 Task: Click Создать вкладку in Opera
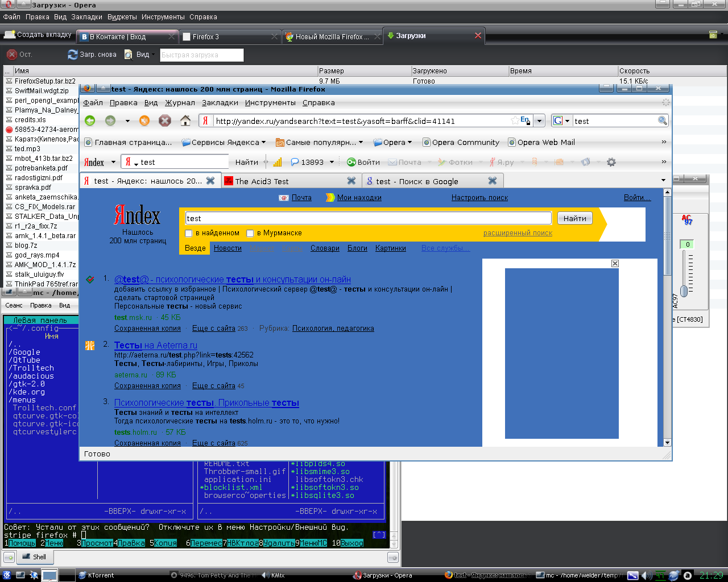coord(38,35)
